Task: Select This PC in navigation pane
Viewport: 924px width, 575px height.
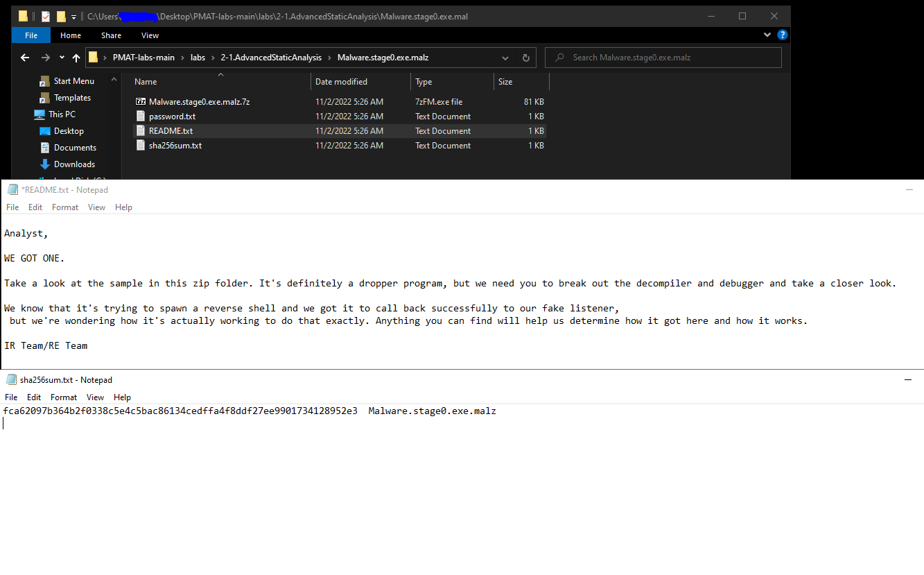Action: (62, 114)
